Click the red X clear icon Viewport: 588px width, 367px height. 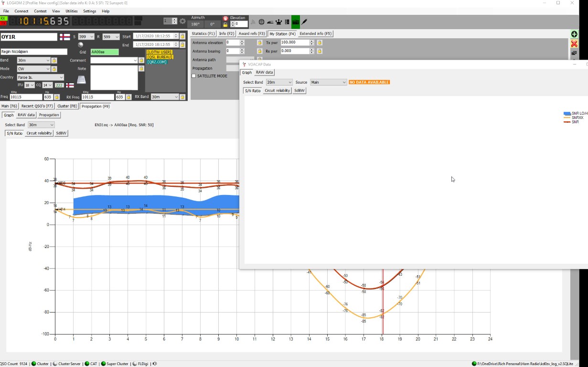point(574,43)
